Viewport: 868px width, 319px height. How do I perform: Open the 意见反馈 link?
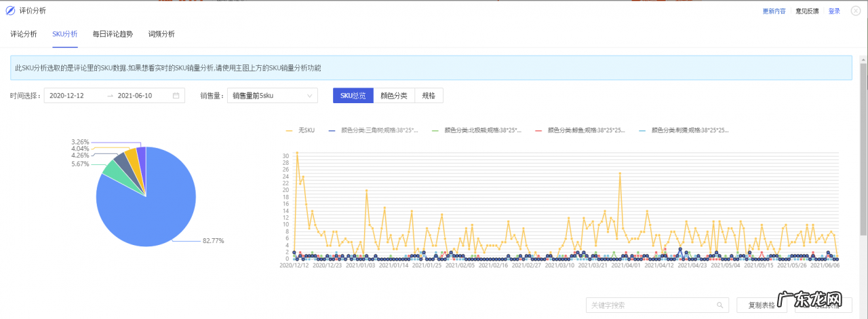pos(807,11)
